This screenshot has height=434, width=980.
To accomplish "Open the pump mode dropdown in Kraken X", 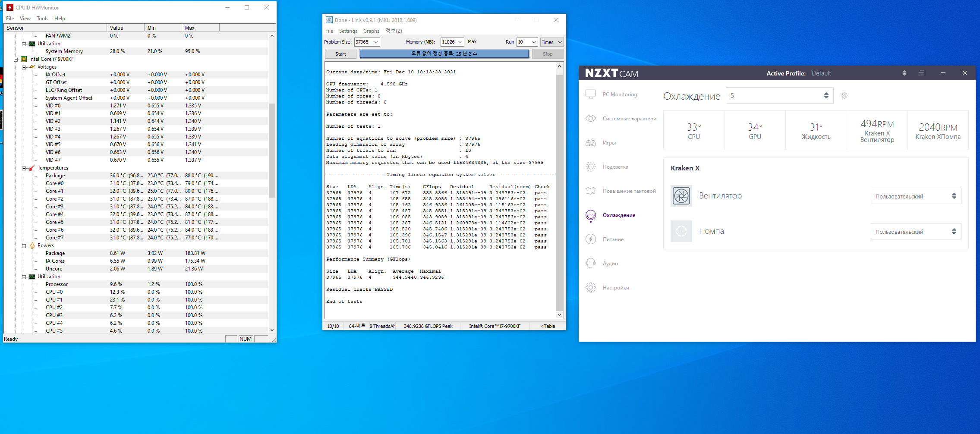I will coord(916,231).
